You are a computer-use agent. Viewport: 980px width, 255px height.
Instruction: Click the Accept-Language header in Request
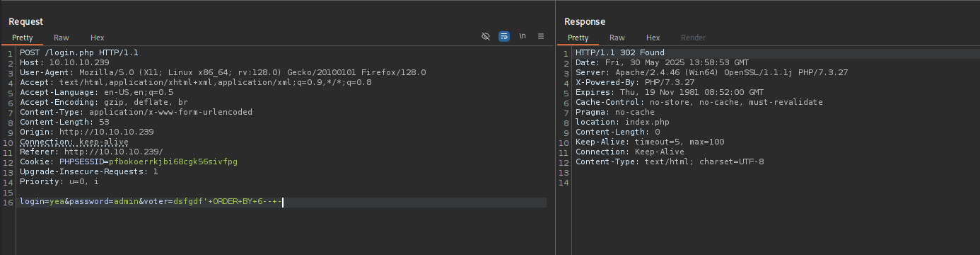96,93
